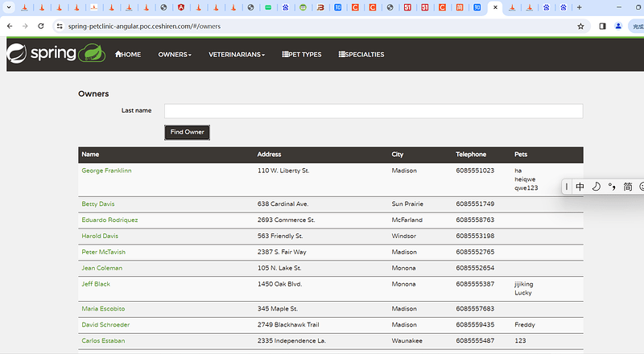Click the Name column header
Screen dimensions: 644x354
(90, 154)
